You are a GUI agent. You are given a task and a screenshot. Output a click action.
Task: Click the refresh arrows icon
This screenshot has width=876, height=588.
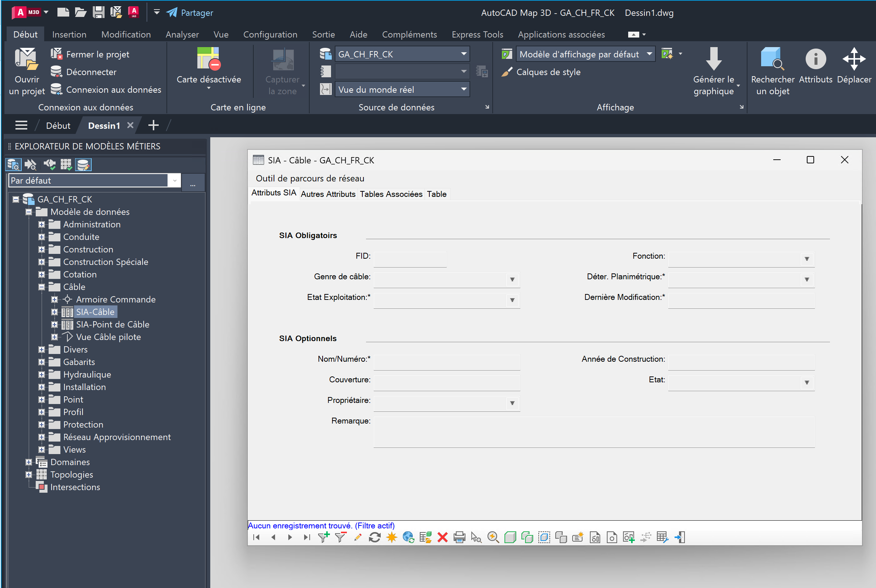coord(374,537)
